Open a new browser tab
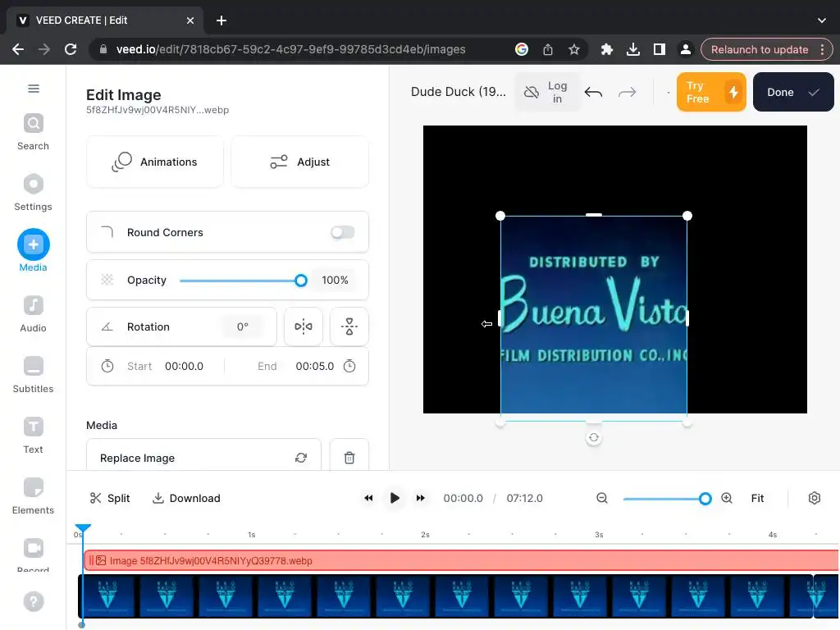This screenshot has width=840, height=630. [221, 21]
